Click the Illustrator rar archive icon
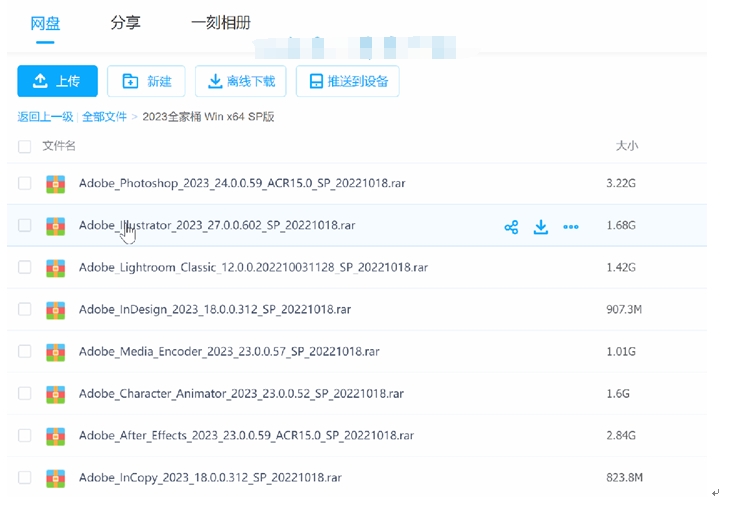This screenshot has width=744, height=522. 56,226
